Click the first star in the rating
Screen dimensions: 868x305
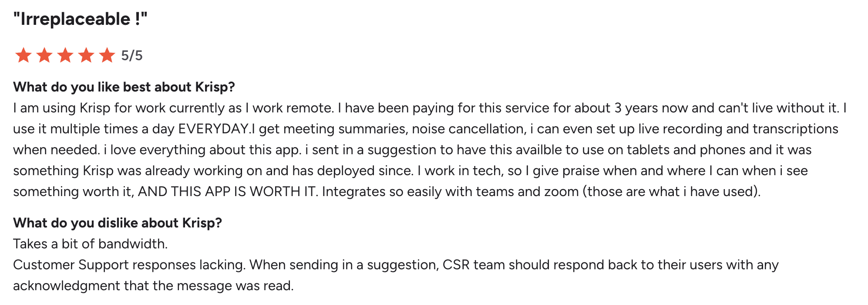[23, 56]
